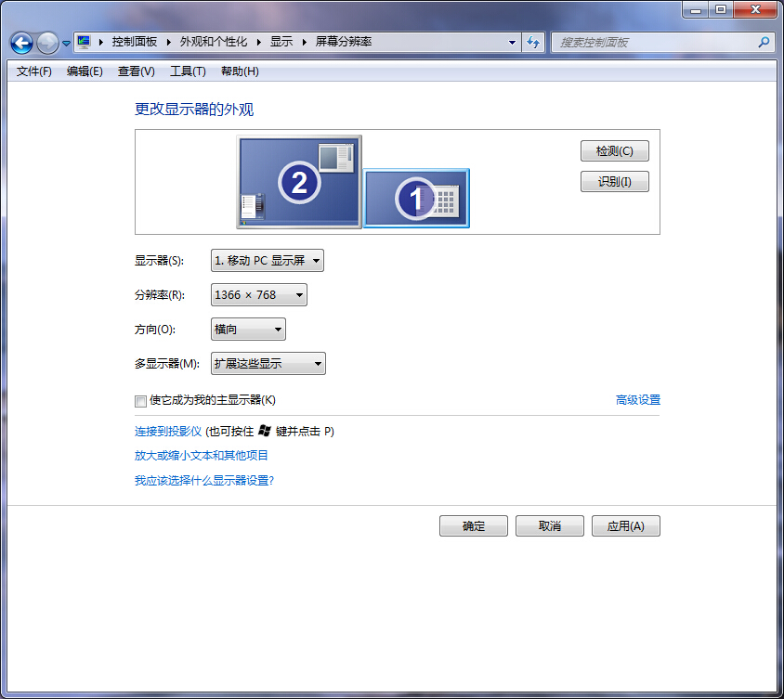Click 屏幕分辨率 breadcrumb
This screenshot has height=699, width=784.
point(344,42)
